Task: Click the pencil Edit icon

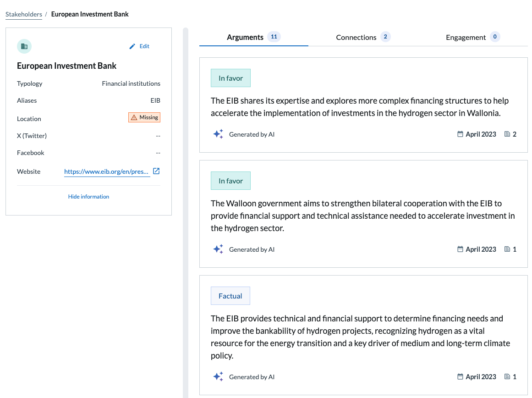Action: (x=132, y=46)
